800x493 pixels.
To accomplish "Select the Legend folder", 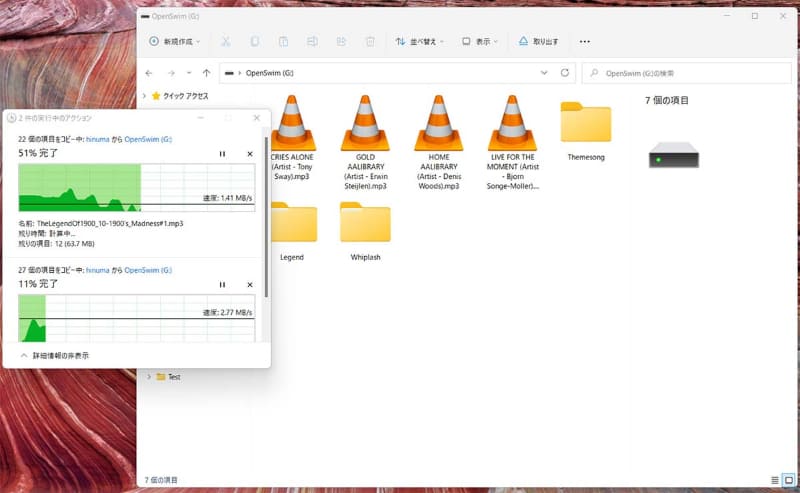I will (x=292, y=231).
